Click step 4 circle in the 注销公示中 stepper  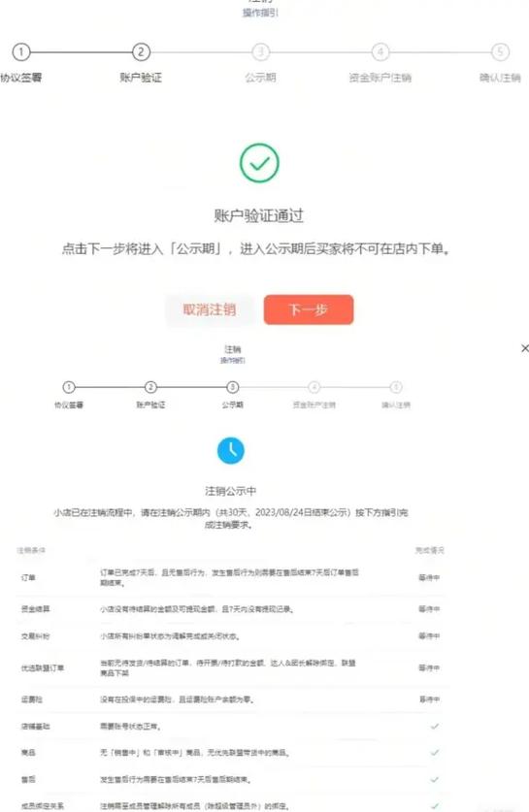pyautogui.click(x=314, y=387)
